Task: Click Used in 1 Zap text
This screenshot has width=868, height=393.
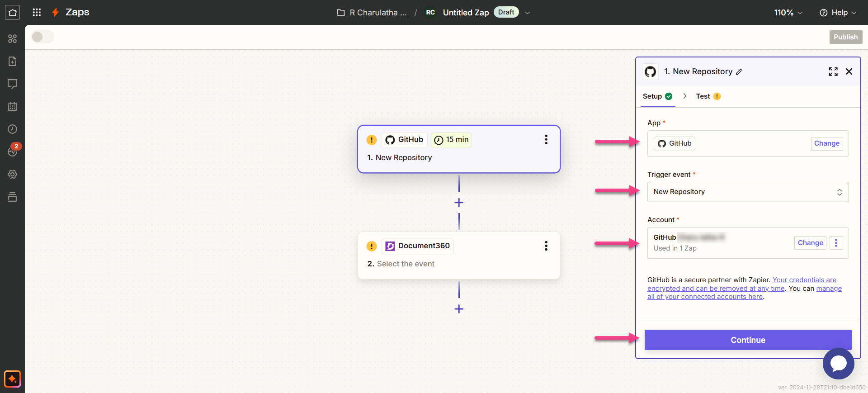Action: point(675,248)
